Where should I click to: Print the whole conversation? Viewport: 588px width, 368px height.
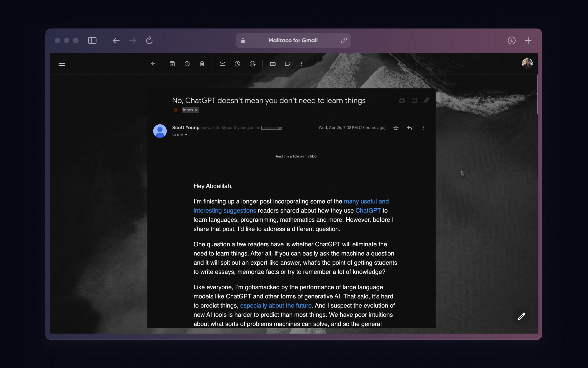[402, 101]
